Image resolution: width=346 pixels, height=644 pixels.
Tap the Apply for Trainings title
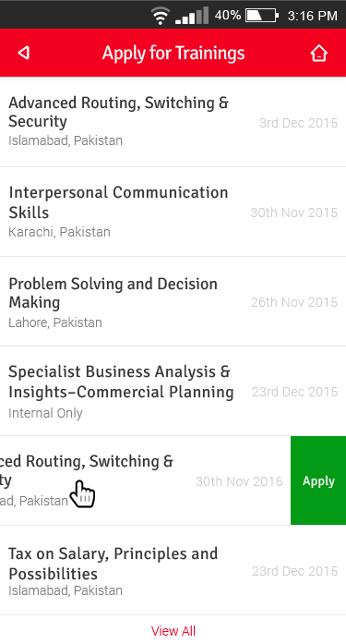click(x=173, y=54)
